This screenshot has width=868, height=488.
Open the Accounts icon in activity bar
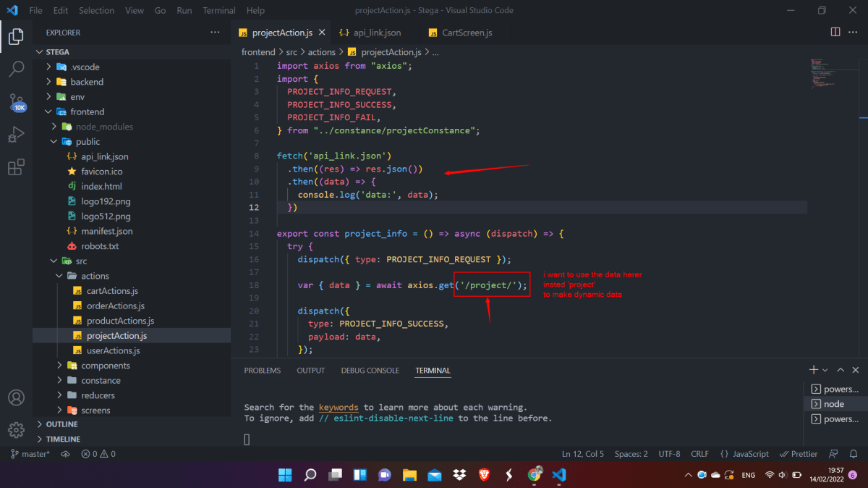[16, 397]
